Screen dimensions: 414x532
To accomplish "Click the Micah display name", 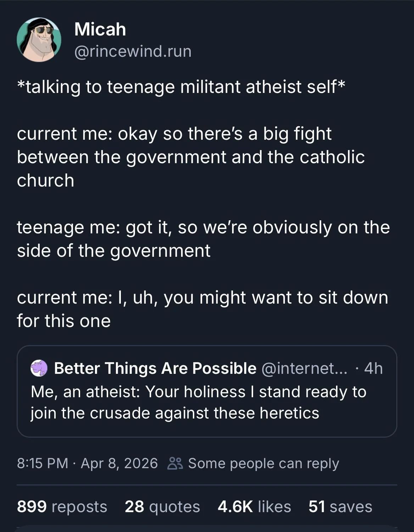I will (x=100, y=29).
